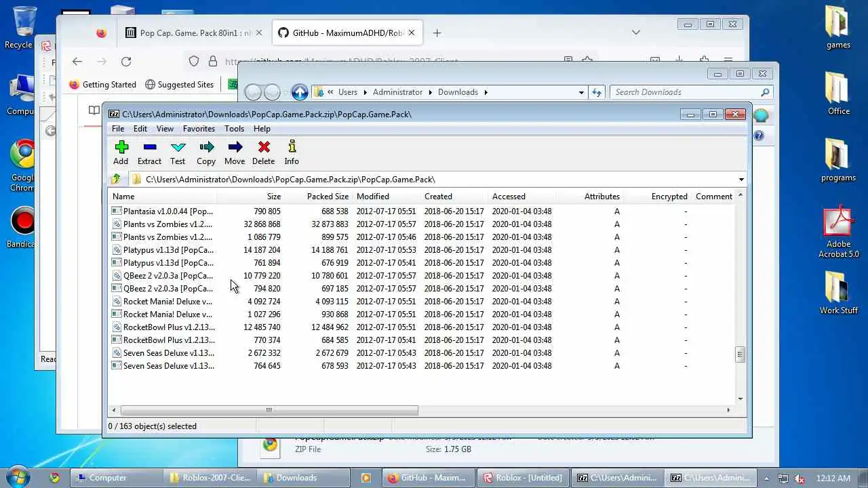
Task: Sort the file list by Size column
Action: (x=250, y=197)
